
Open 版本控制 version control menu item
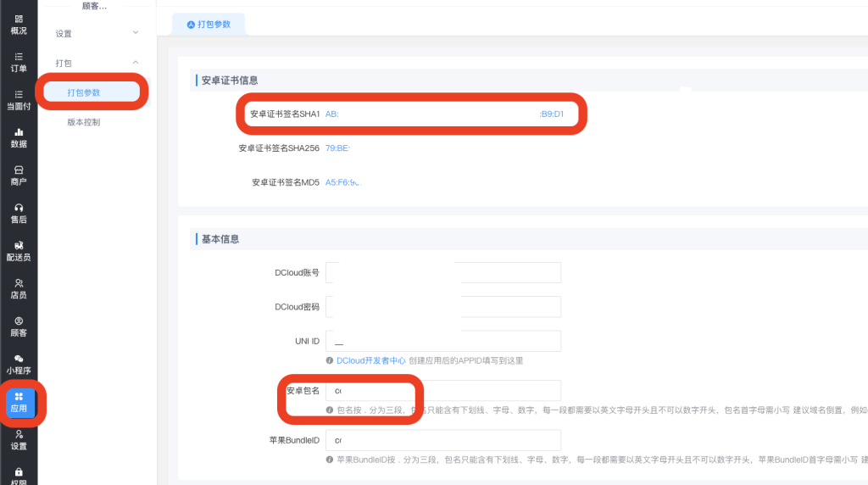tap(84, 122)
